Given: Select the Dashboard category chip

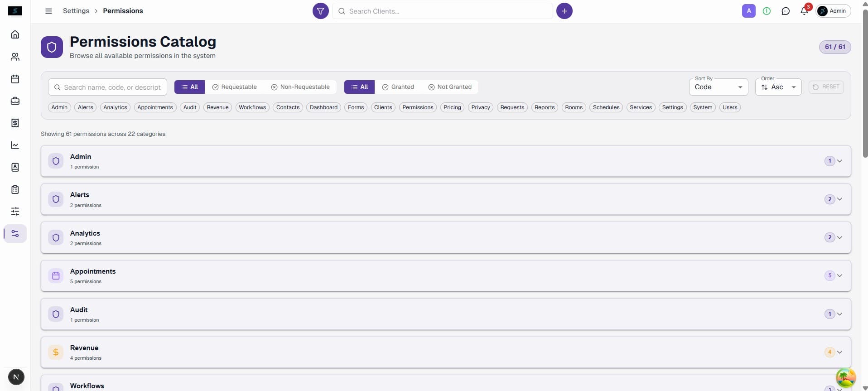Looking at the screenshot, I should [x=323, y=107].
